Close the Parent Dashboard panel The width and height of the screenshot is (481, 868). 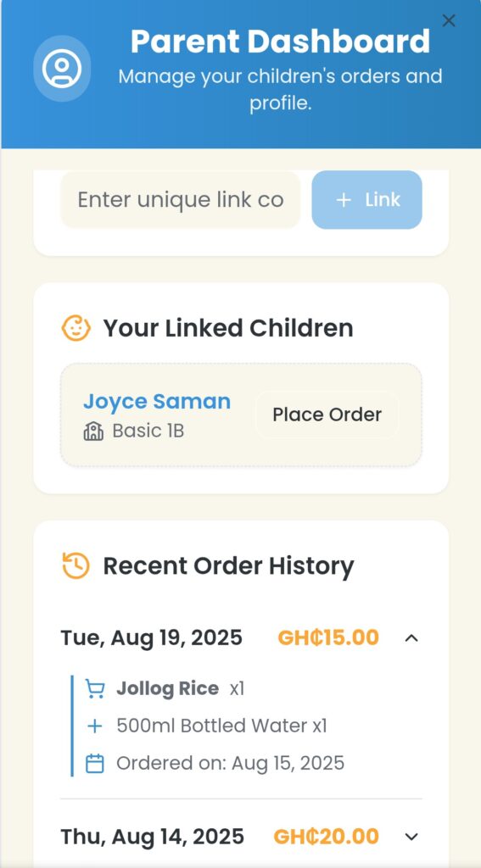click(x=449, y=21)
